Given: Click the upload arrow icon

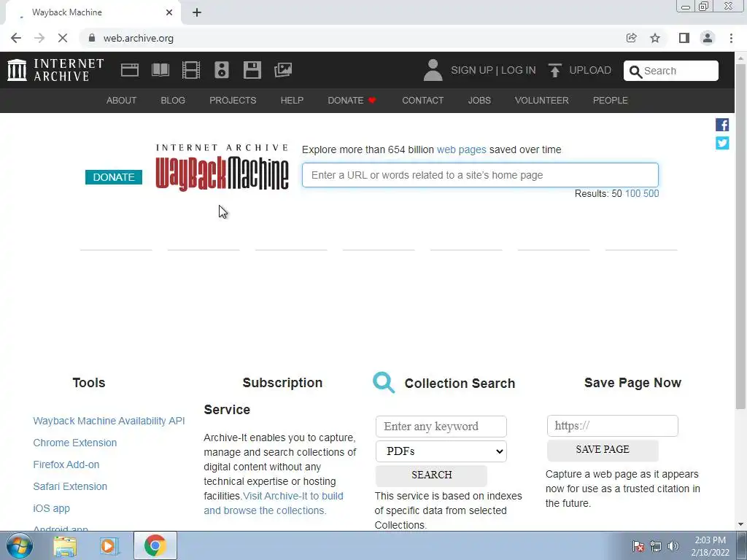Looking at the screenshot, I should [x=554, y=70].
